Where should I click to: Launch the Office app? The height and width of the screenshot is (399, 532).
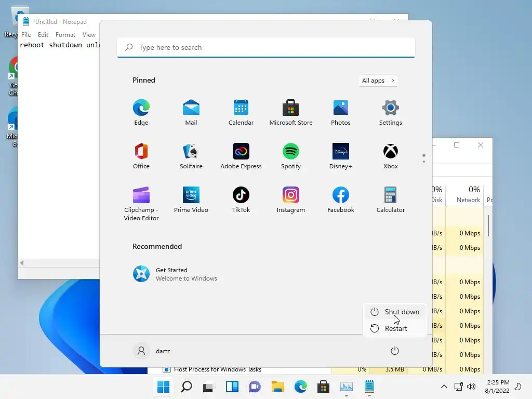pos(141,156)
